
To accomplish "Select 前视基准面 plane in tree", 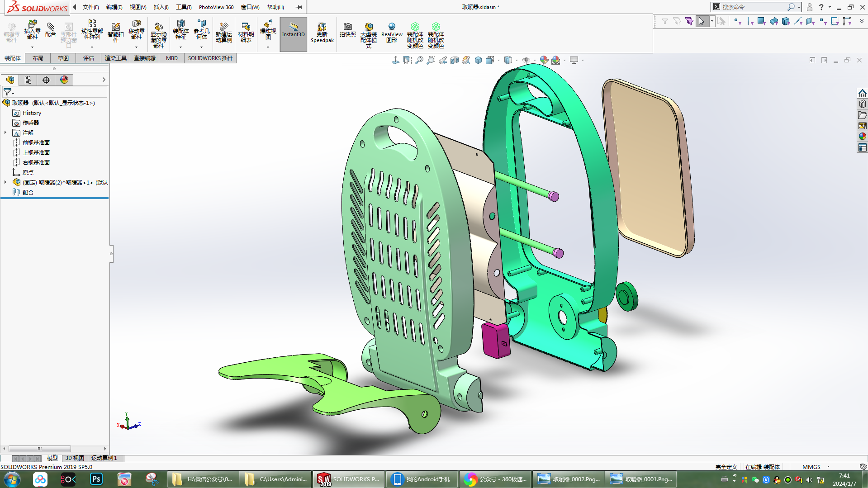I will point(36,142).
